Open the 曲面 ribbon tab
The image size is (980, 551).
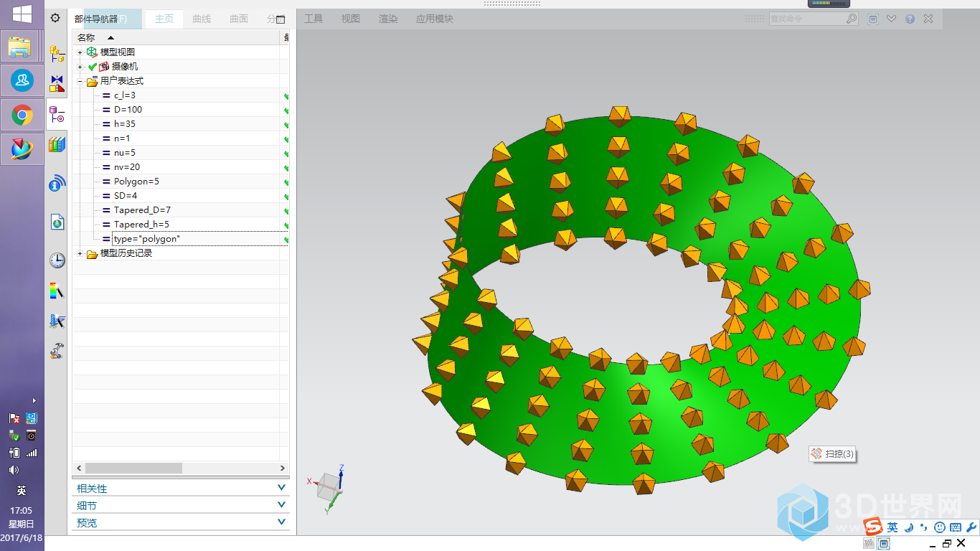point(239,19)
